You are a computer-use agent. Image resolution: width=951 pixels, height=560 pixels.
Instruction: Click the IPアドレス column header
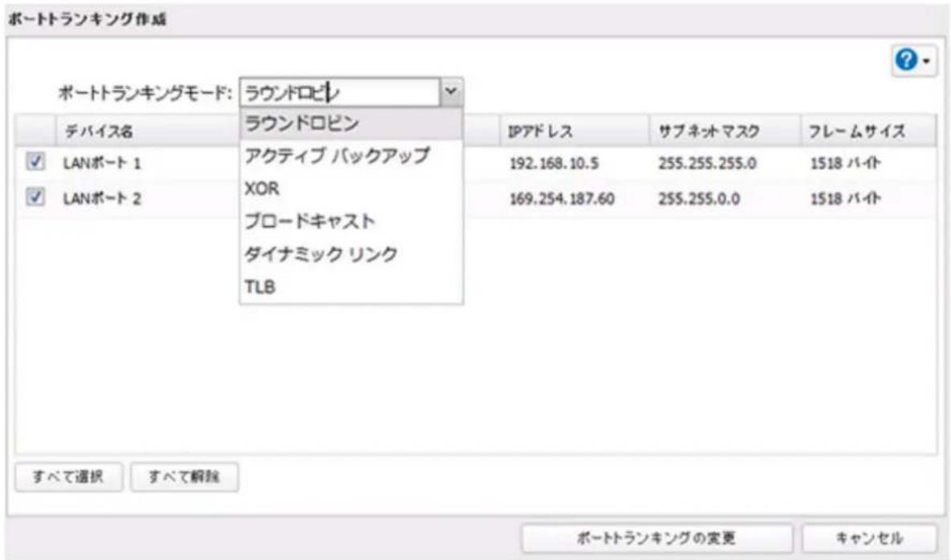(575, 131)
